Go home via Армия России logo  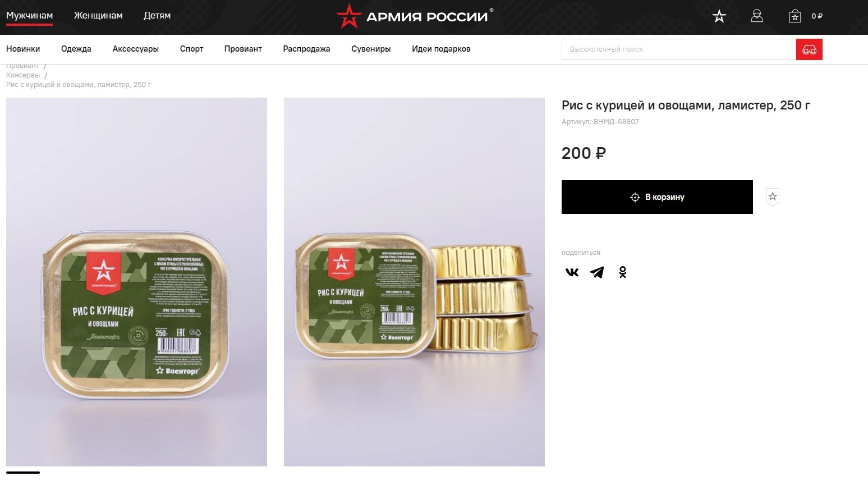click(x=415, y=16)
